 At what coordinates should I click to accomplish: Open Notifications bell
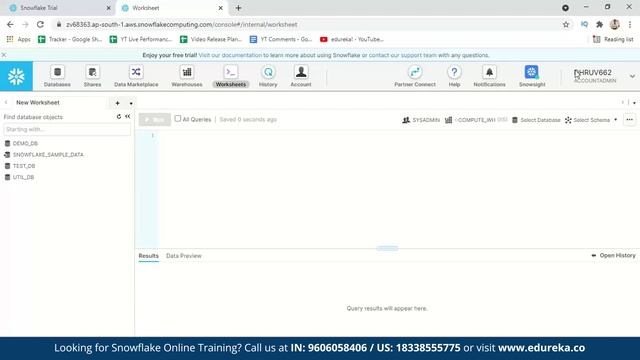click(489, 76)
